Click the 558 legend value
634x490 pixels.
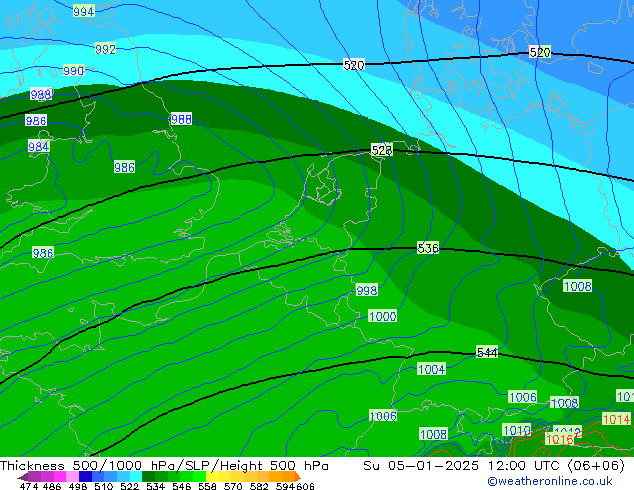point(207,486)
